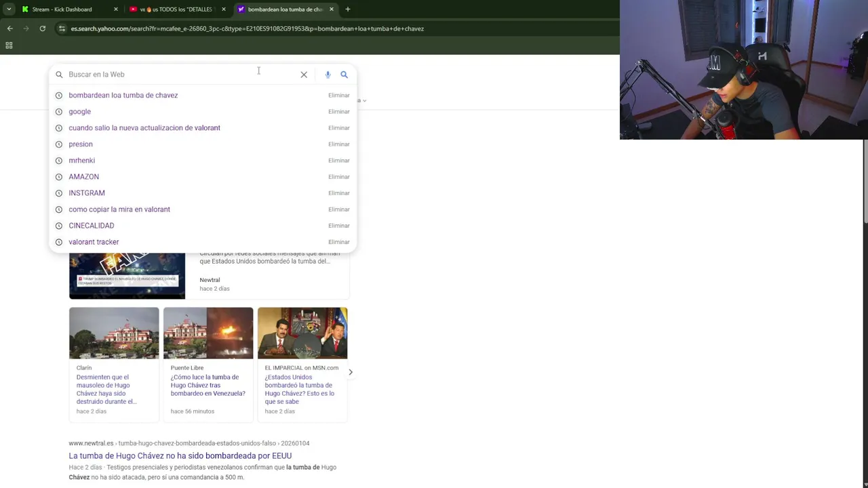
Task: Eliminar the INSTGRAM history entry
Action: click(x=338, y=193)
